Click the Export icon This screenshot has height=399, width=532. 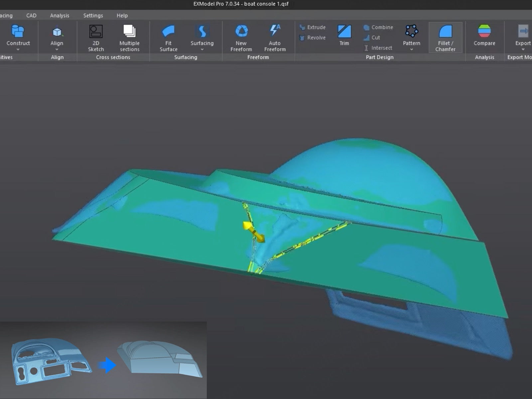[x=523, y=32]
